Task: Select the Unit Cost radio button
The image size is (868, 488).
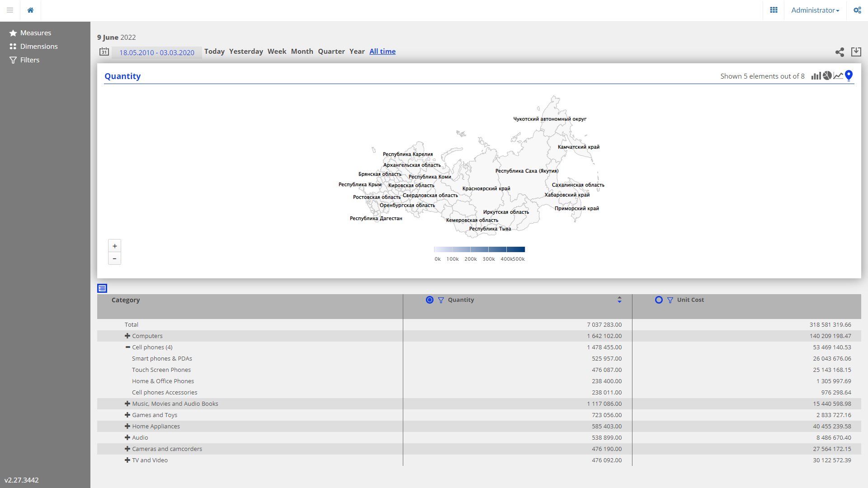Action: point(659,300)
